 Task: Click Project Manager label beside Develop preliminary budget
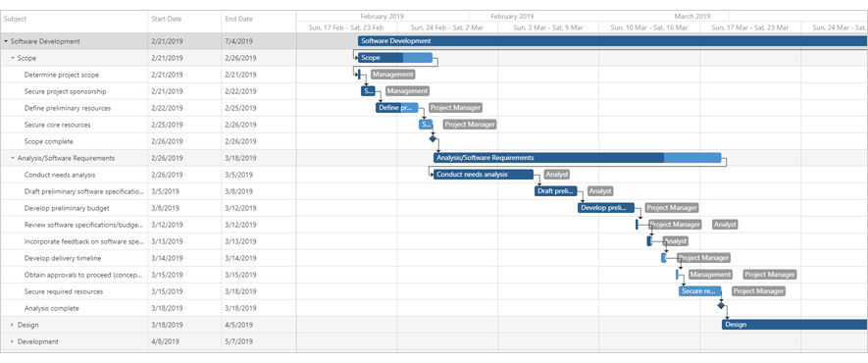pyautogui.click(x=672, y=208)
